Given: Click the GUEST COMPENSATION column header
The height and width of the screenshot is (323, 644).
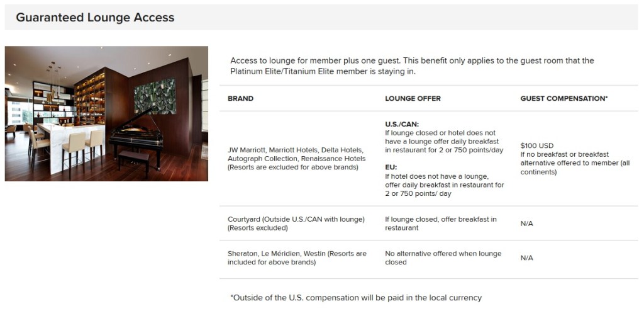Looking at the screenshot, I should 563,99.
